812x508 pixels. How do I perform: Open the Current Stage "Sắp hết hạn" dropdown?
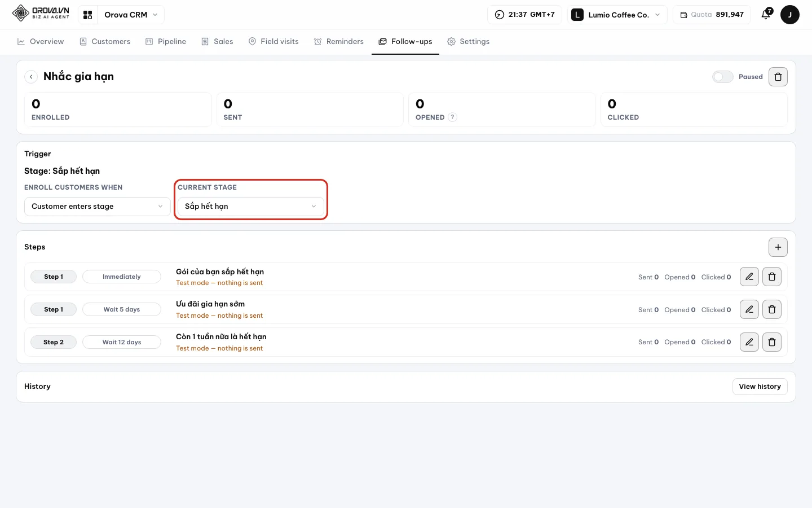(x=251, y=207)
